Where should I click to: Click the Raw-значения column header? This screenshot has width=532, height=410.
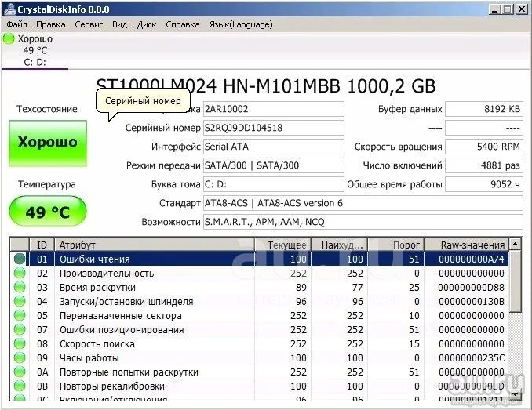click(x=467, y=245)
